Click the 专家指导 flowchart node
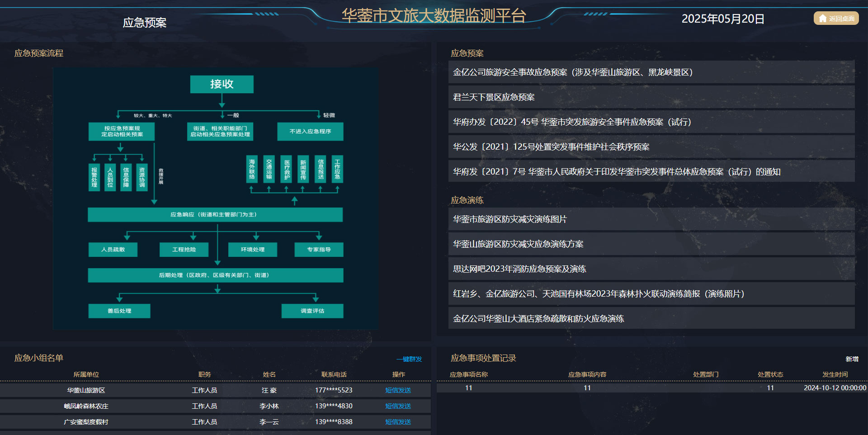This screenshot has height=435, width=868. point(319,250)
